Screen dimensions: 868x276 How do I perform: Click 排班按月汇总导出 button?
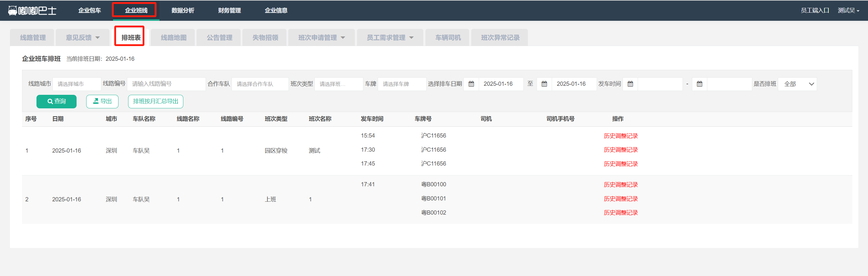pyautogui.click(x=155, y=101)
